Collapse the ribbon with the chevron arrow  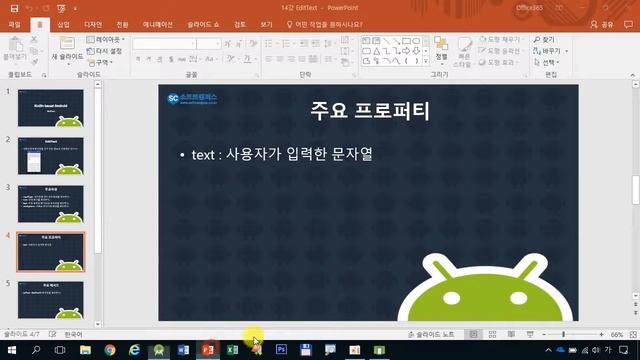click(x=633, y=75)
